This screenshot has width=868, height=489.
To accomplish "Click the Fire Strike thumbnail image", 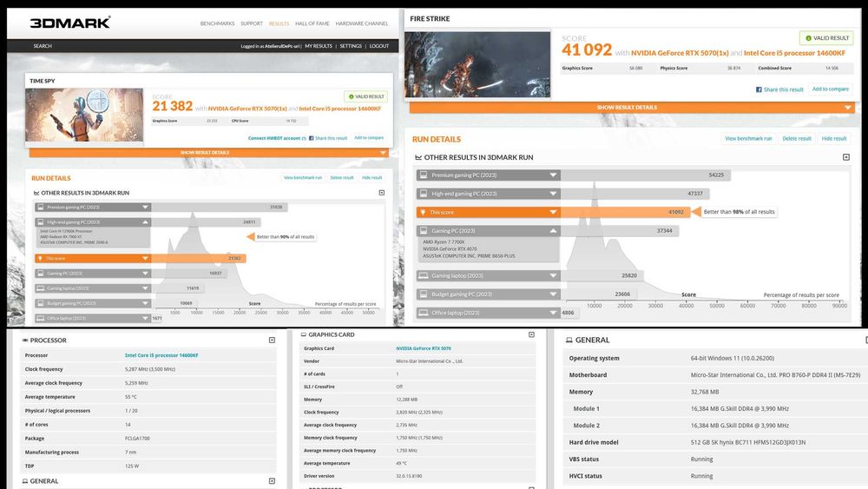I will tap(477, 64).
